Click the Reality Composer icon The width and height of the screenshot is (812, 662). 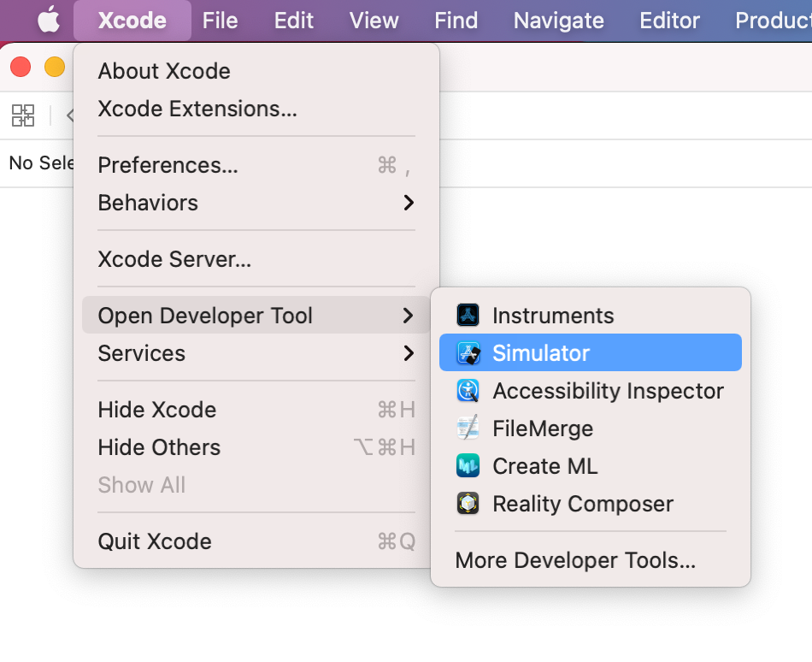[468, 504]
